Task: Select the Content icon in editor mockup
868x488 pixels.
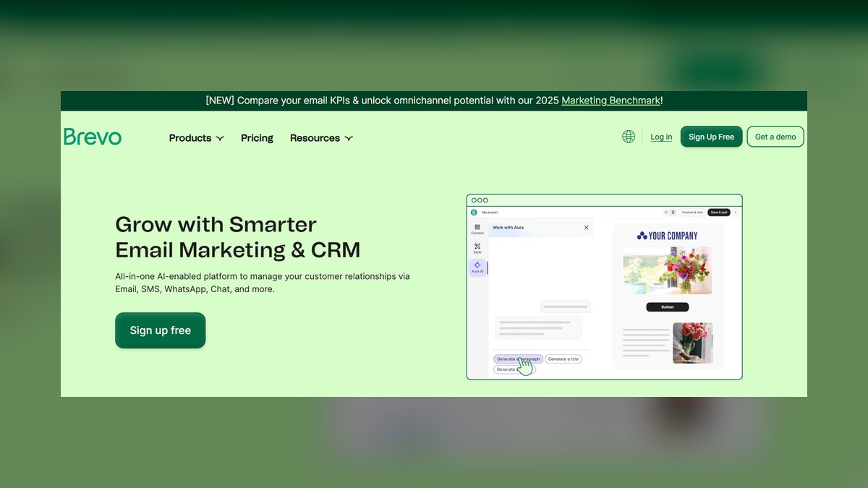Action: (477, 228)
